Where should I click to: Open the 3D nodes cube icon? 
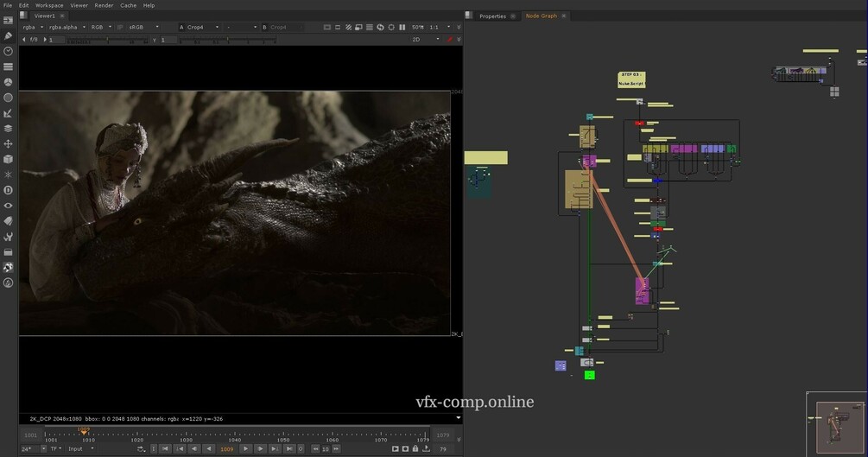coord(8,159)
